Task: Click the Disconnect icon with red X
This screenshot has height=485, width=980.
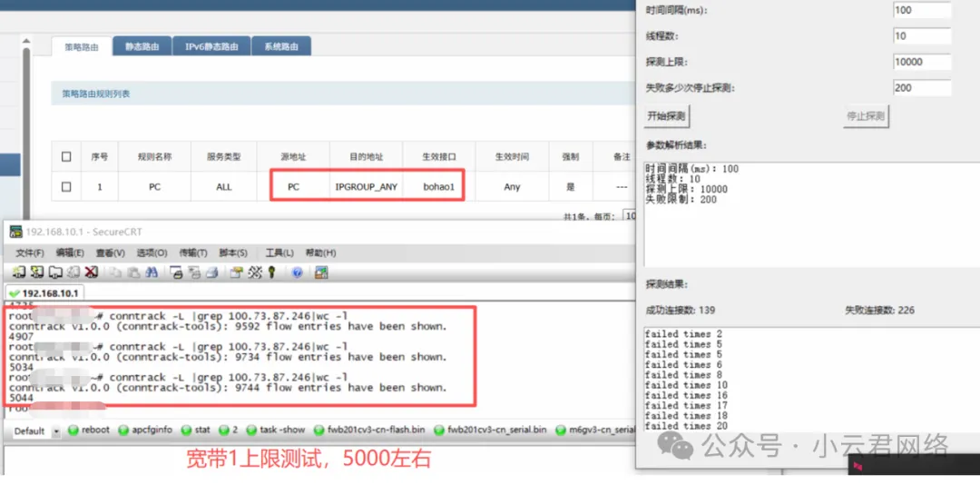Action: [92, 272]
